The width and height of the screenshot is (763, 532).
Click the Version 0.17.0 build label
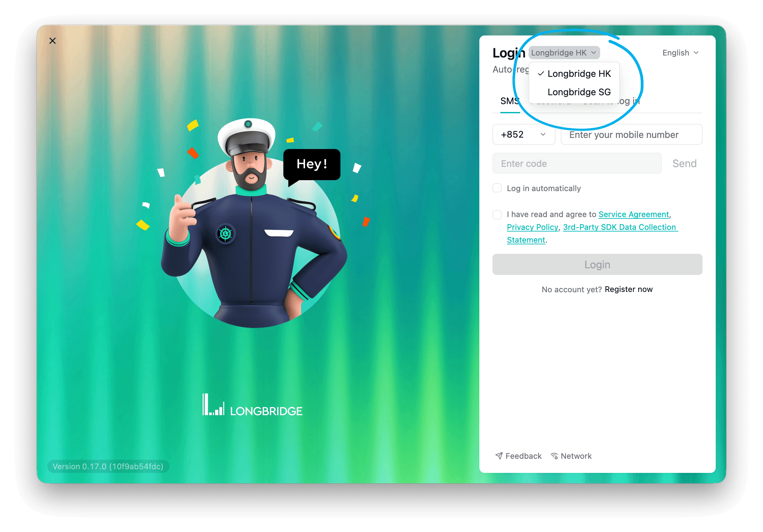pyautogui.click(x=108, y=466)
